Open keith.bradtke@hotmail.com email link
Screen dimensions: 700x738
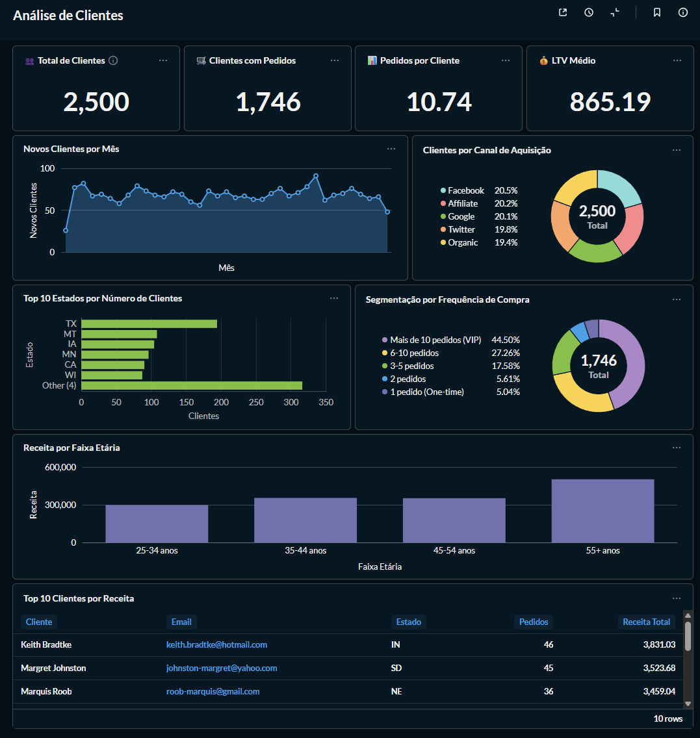(x=216, y=644)
